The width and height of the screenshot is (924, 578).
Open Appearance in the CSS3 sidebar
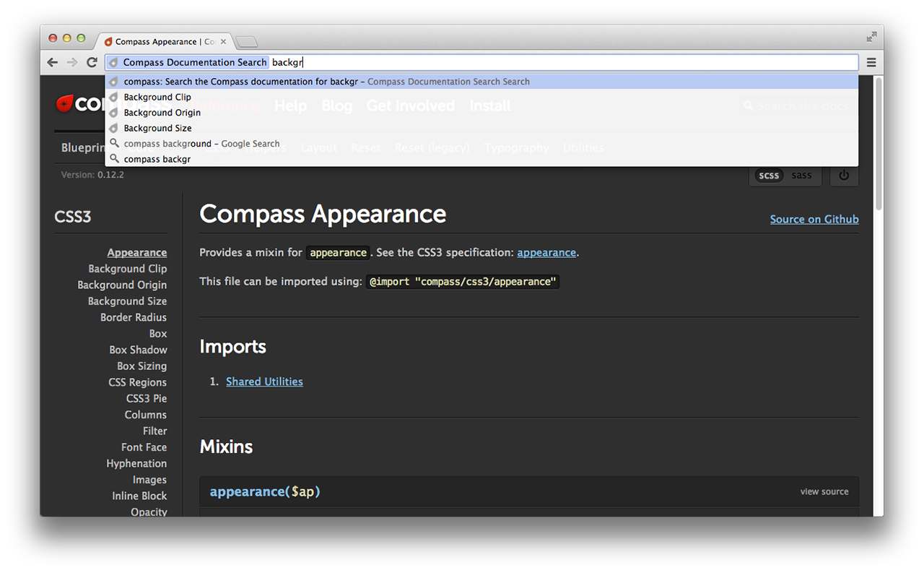coord(137,252)
